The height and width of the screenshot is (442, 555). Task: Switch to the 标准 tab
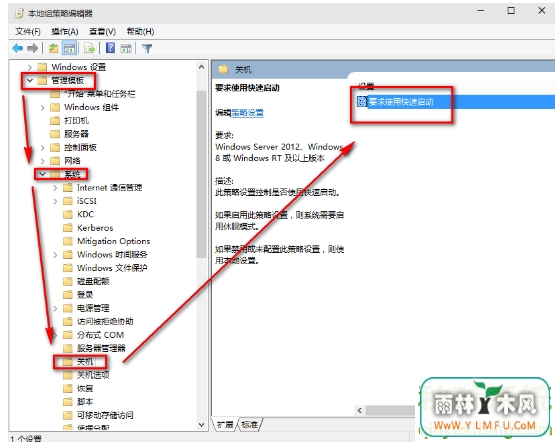click(249, 424)
